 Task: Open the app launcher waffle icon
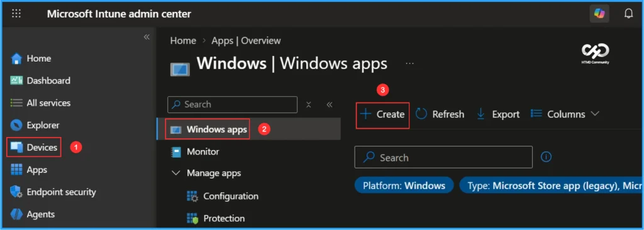coord(16,14)
